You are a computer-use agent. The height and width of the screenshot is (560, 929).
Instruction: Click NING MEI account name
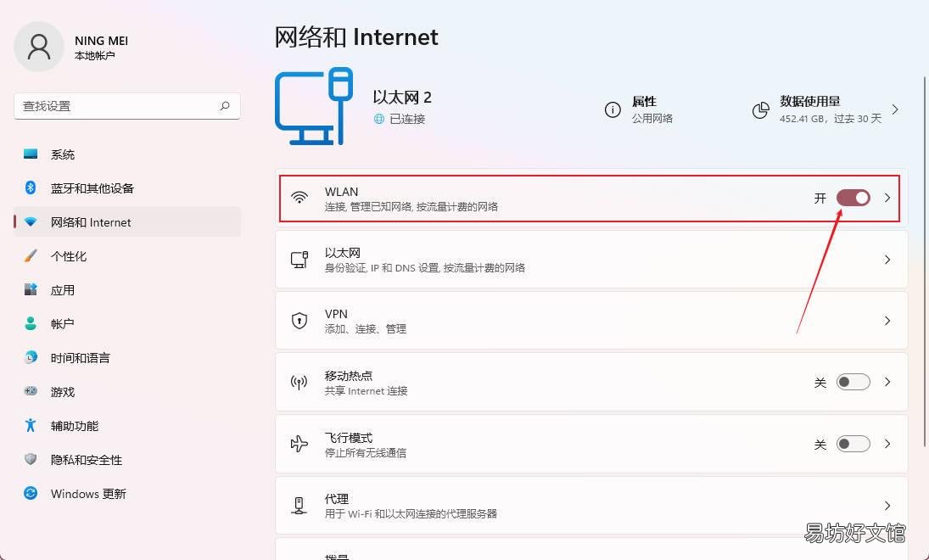(101, 41)
